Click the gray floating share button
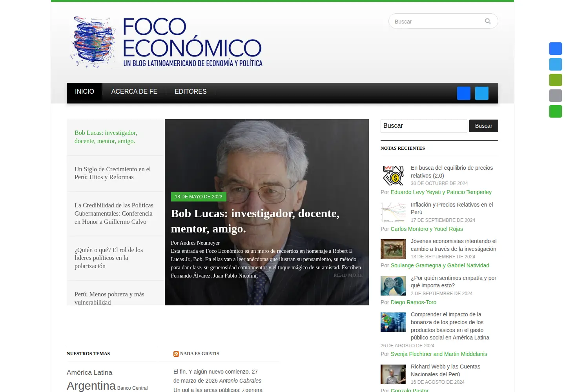The image size is (565, 392). tap(556, 96)
